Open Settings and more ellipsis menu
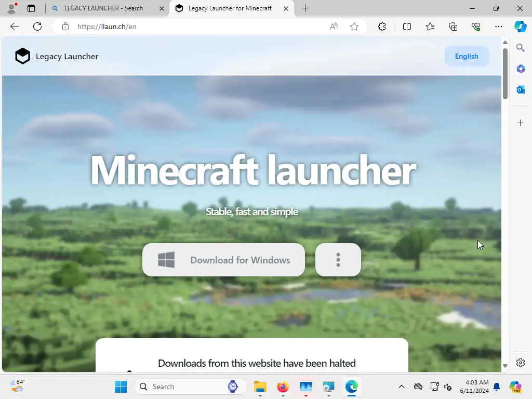This screenshot has width=532, height=399. [498, 26]
